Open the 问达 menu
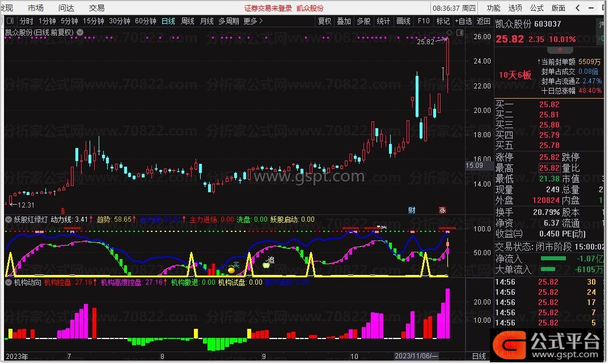Screen dimensions: 609x364 click(66, 8)
